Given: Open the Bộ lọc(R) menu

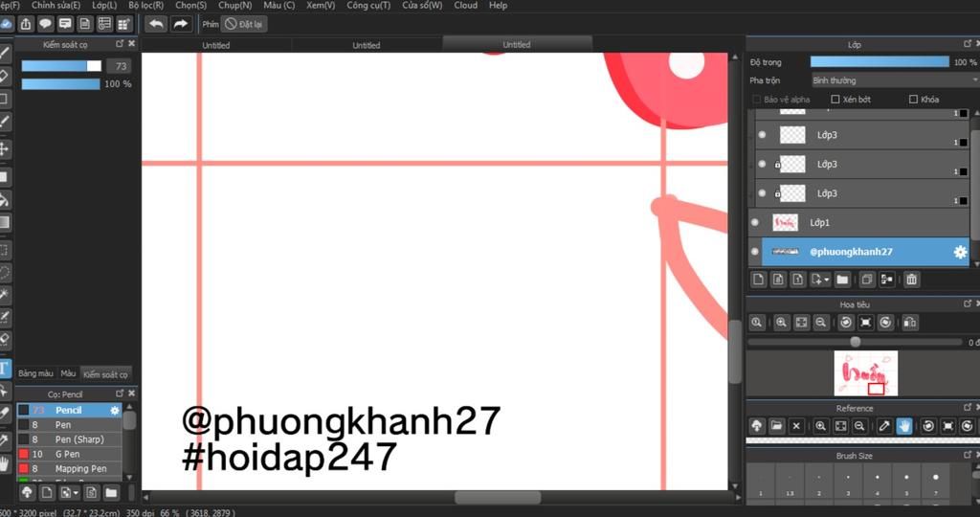Looking at the screenshot, I should tap(146, 5).
